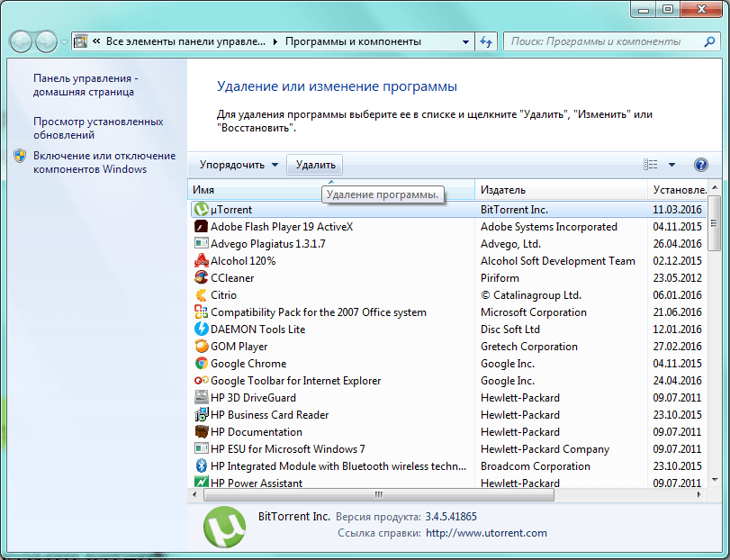Click the large µTorrent logo in details pane
Screen dimensions: 730x560
(224, 527)
